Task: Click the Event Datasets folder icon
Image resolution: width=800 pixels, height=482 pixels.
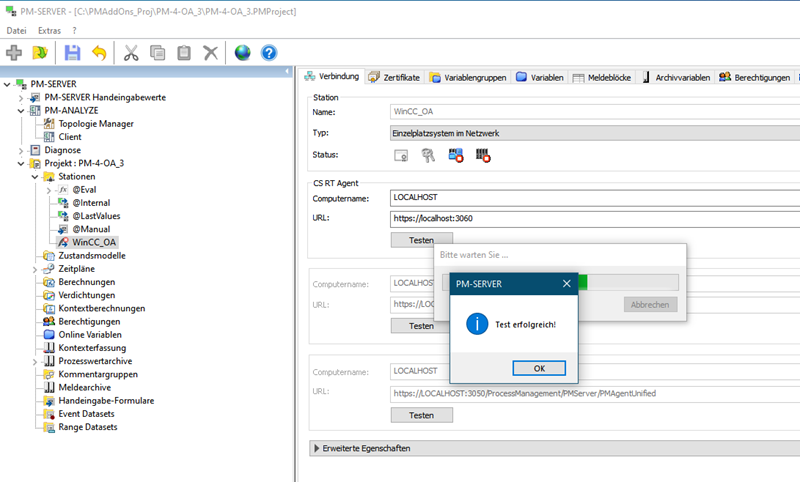Action: click(49, 414)
